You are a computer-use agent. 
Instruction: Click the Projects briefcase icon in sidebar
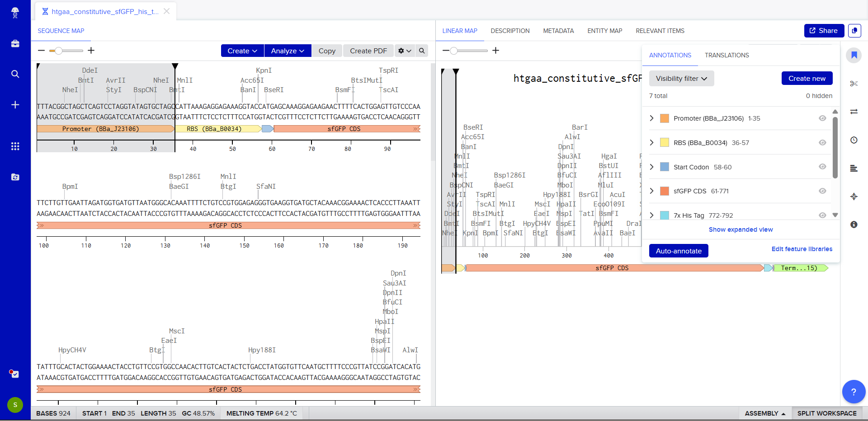click(15, 44)
